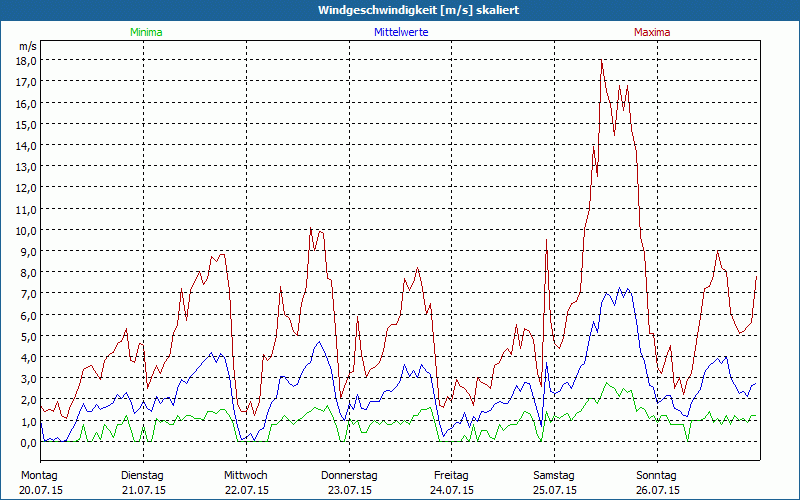
Task: Click the Freitag day label
Action: pos(451,475)
